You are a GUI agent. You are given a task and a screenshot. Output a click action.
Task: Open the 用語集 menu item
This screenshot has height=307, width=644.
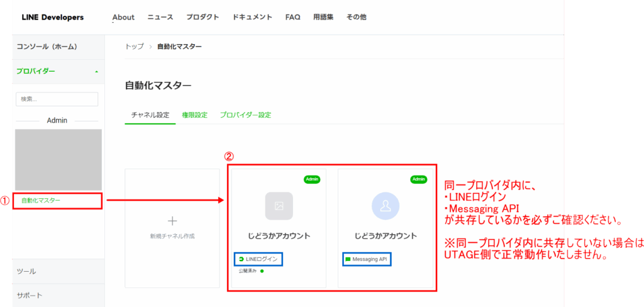pyautogui.click(x=323, y=17)
